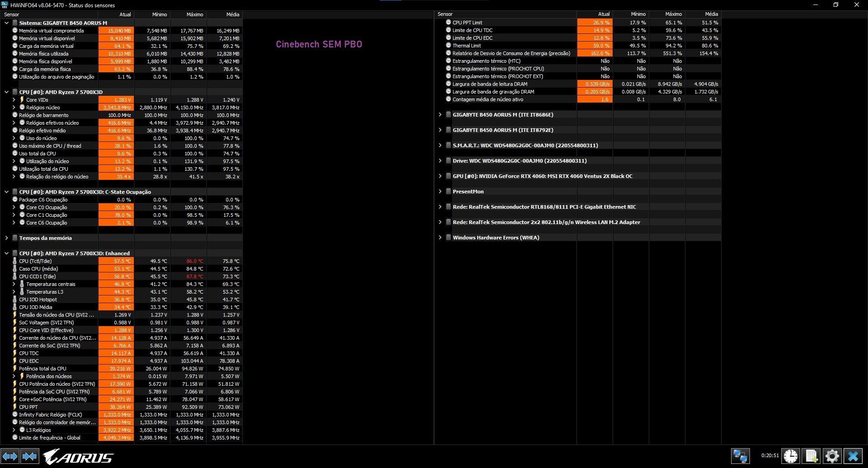The image size is (868, 468).
Task: Collapse the Sistema GIGABYTE B450 AORUS M group
Action: point(6,23)
